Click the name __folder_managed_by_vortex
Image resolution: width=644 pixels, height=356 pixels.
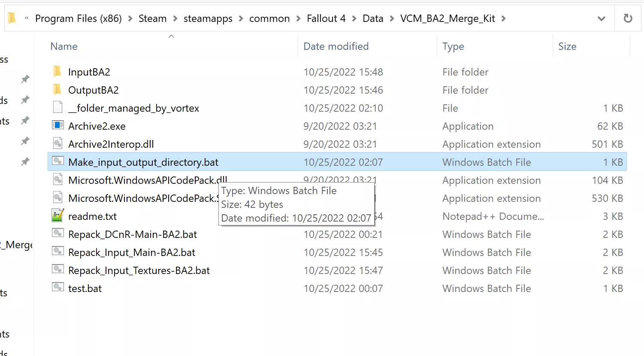pyautogui.click(x=134, y=108)
